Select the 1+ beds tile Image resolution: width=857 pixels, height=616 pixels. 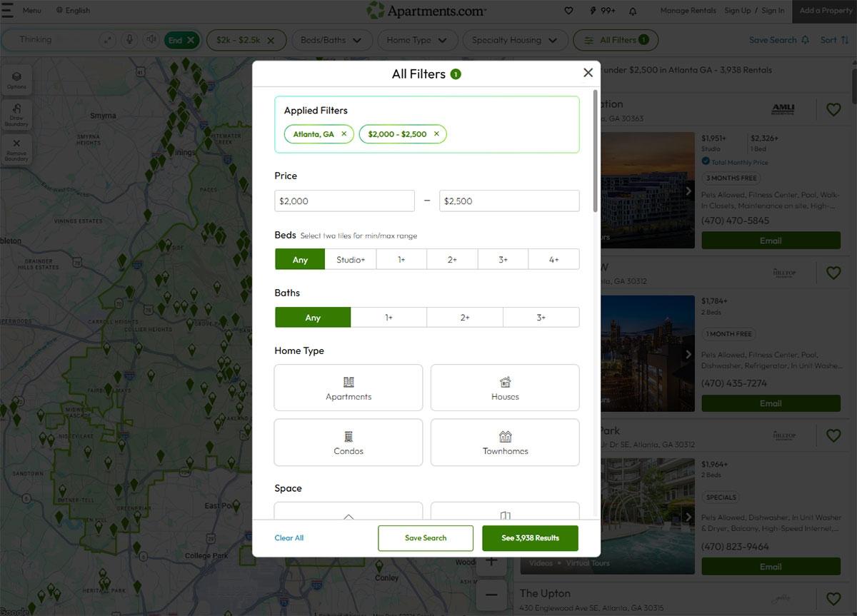pos(401,259)
